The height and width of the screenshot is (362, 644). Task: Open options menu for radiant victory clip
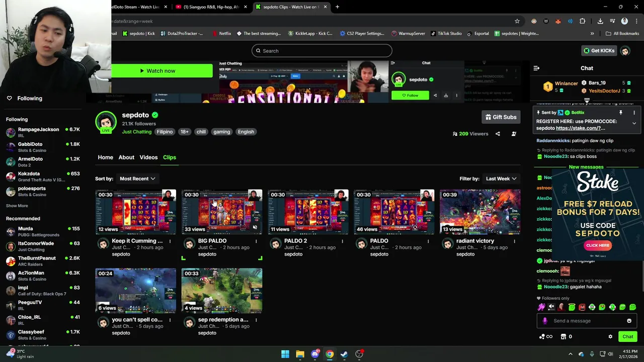(514, 241)
